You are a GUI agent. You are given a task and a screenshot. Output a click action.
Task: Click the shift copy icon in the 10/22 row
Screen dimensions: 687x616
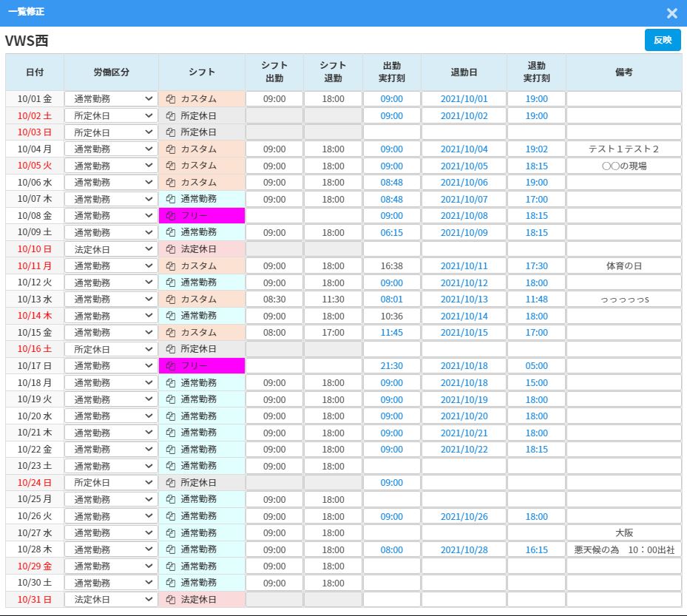171,449
